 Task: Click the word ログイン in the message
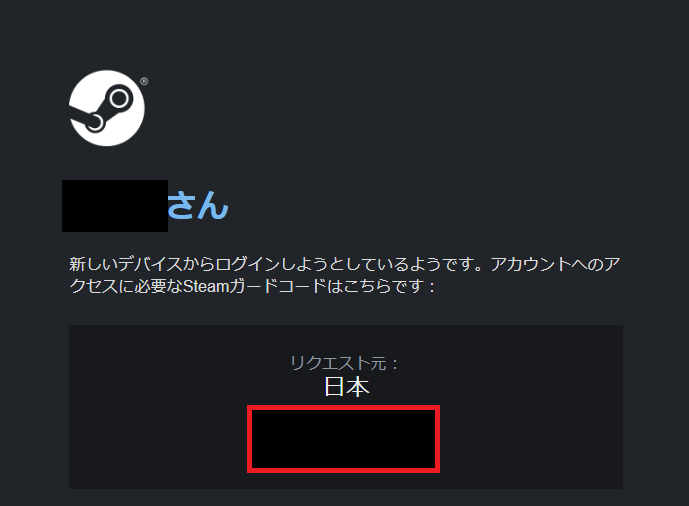coord(248,264)
